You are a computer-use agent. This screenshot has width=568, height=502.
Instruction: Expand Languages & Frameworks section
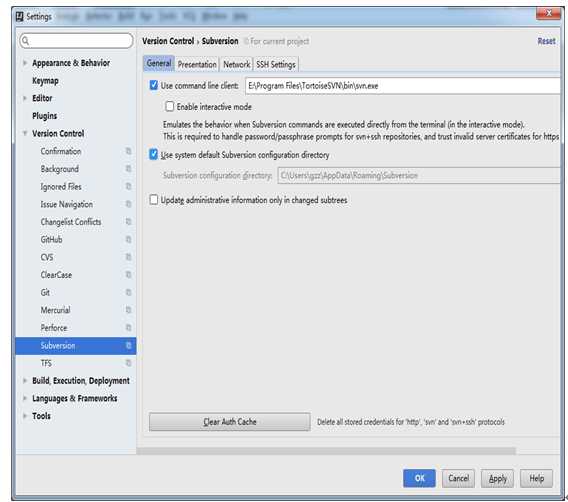[25, 398]
